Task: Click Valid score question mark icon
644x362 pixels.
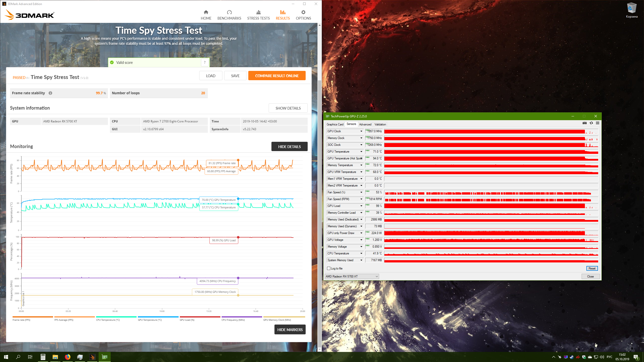Action: tap(205, 62)
